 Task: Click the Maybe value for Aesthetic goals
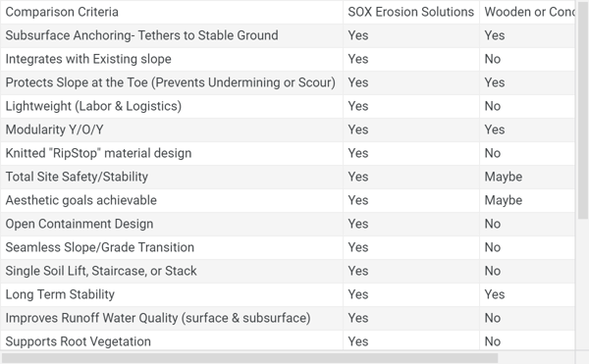click(x=503, y=200)
